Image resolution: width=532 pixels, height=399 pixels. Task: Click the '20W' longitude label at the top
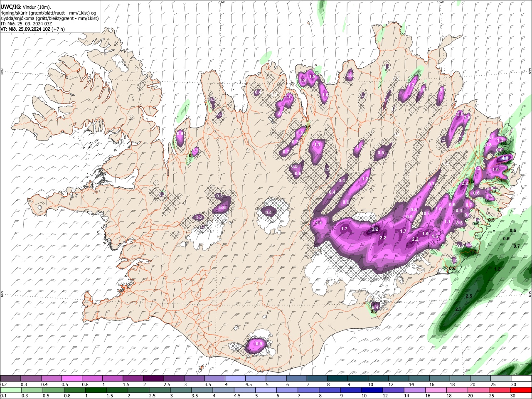pyautogui.click(x=221, y=2)
